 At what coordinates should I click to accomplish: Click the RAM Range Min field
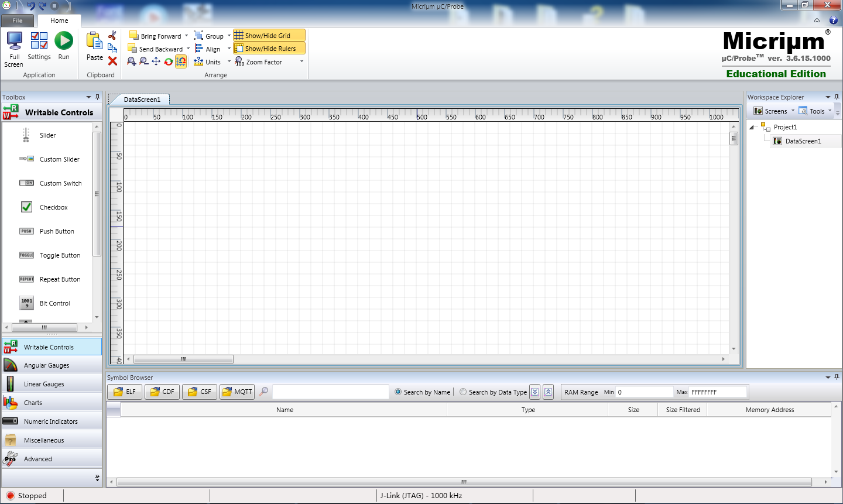pyautogui.click(x=645, y=392)
